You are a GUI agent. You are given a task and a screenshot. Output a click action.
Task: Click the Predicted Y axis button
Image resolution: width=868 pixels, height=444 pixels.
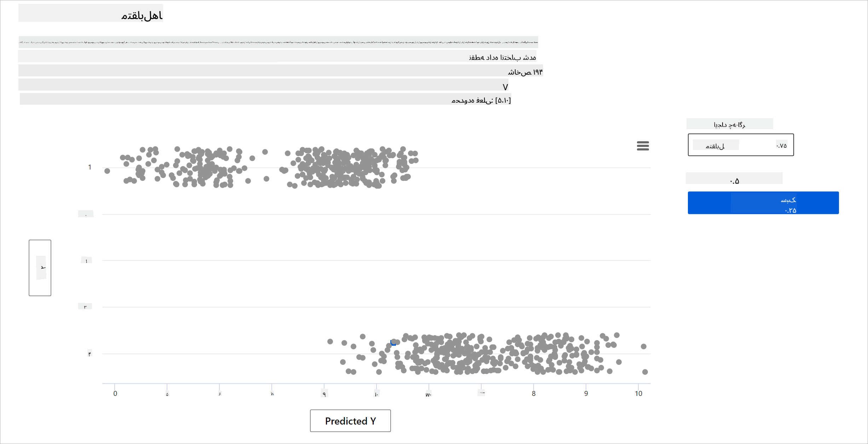click(x=350, y=421)
